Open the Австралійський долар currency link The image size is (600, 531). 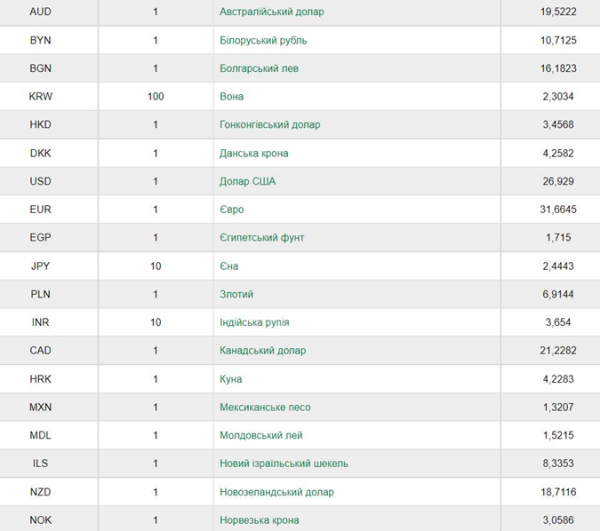pos(272,12)
